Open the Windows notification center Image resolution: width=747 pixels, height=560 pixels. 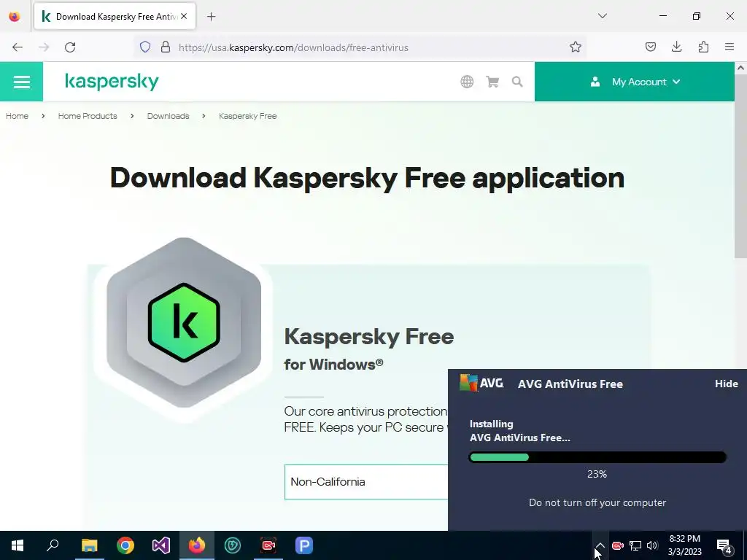[724, 545]
